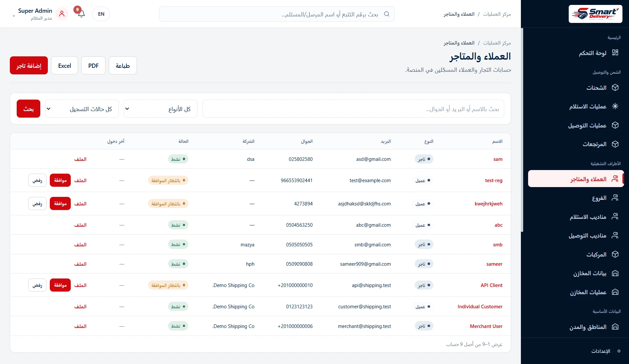
Task: Click the name, email or mobile search field
Action: (353, 109)
